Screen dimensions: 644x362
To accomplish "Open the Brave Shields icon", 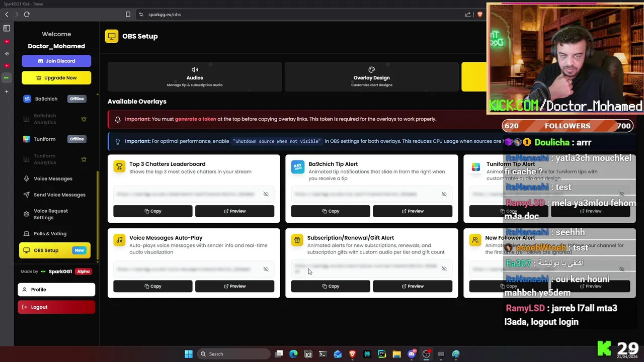I will (479, 15).
